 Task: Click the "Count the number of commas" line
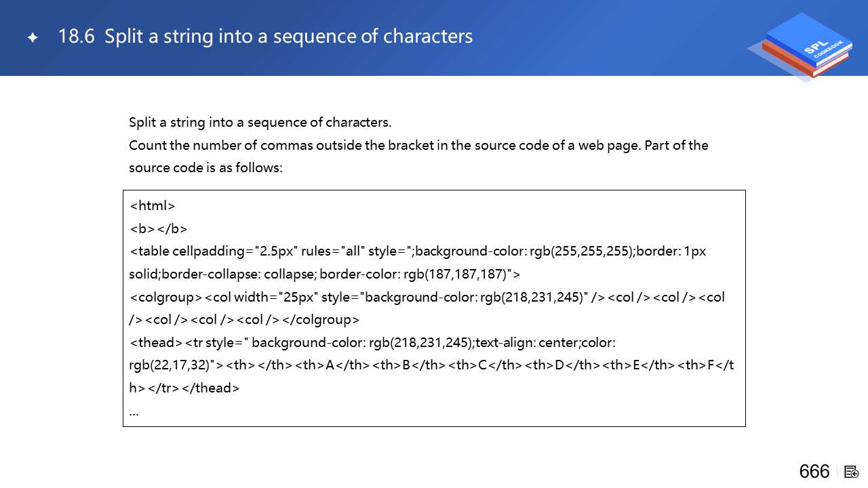click(418, 145)
